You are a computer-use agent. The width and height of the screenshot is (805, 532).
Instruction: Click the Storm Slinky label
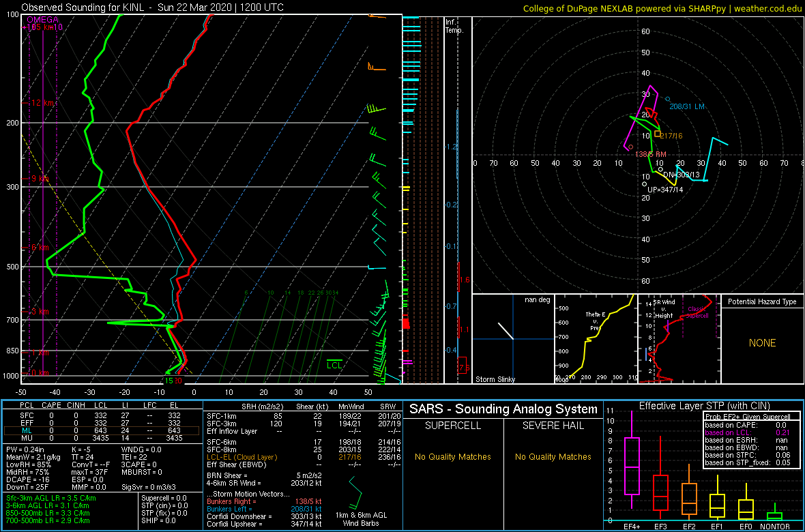click(495, 379)
